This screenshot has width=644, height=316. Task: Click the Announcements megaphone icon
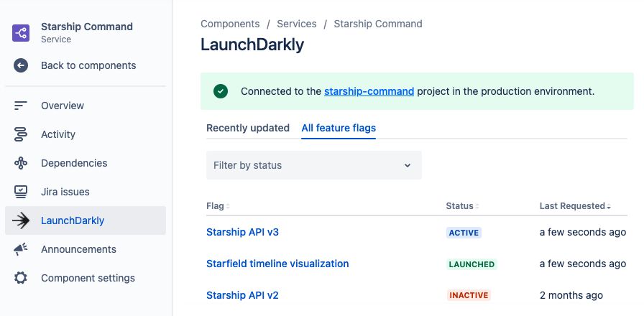(21, 249)
